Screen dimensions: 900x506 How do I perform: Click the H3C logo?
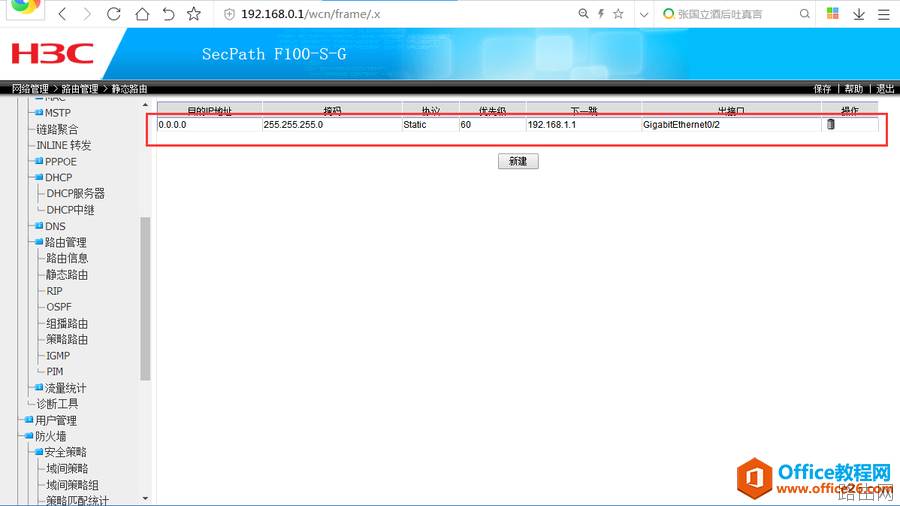coord(52,54)
